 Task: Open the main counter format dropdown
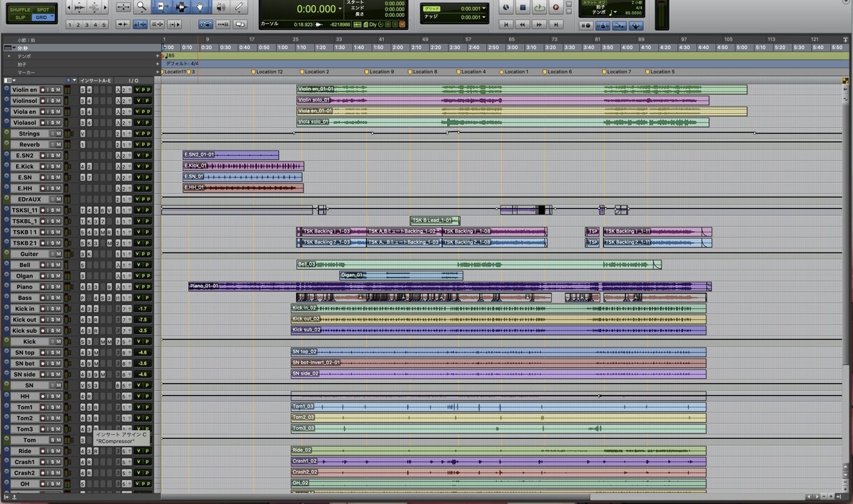pyautogui.click(x=341, y=9)
